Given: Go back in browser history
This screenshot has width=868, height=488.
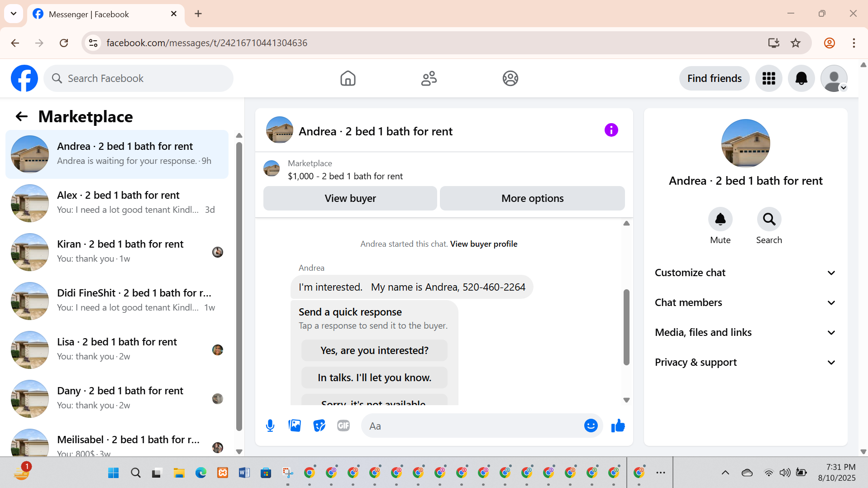Looking at the screenshot, I should 15,43.
